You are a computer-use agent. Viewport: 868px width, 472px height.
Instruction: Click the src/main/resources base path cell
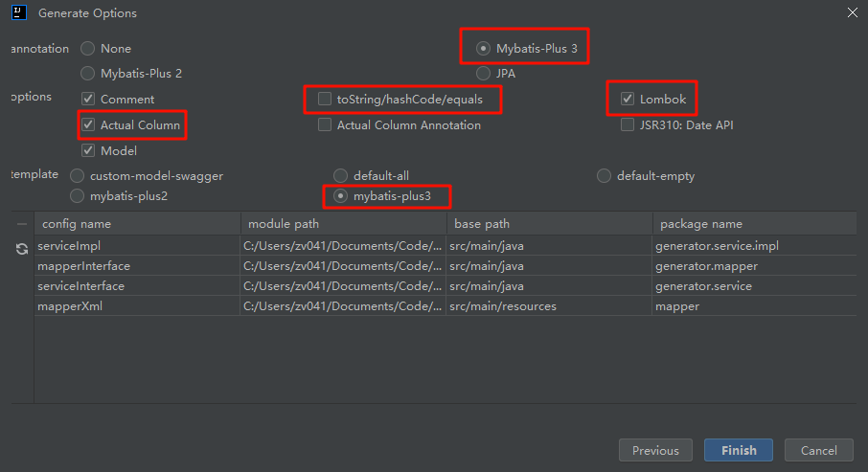click(549, 306)
